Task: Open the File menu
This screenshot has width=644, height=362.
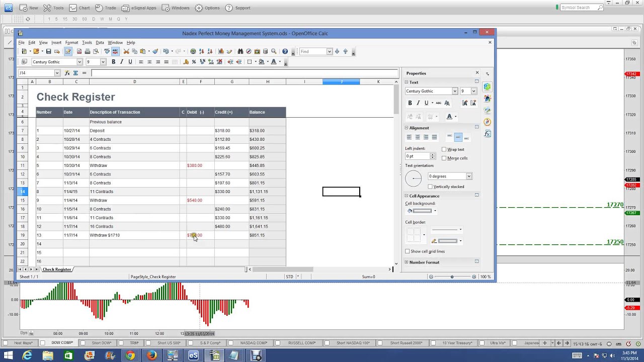Action: (22, 43)
